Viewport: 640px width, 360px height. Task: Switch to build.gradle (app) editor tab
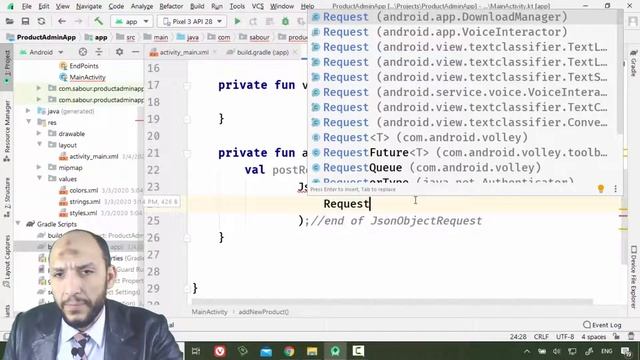coord(262,52)
